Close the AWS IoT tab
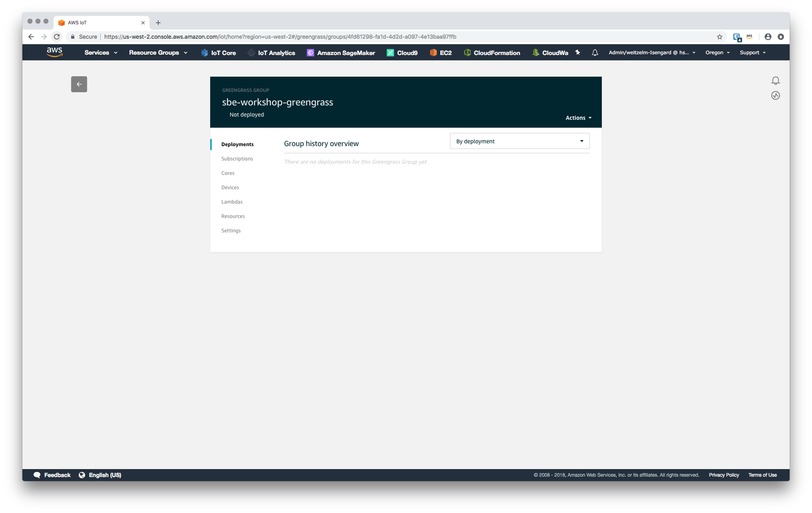Viewport: 812px width, 513px height. point(143,23)
